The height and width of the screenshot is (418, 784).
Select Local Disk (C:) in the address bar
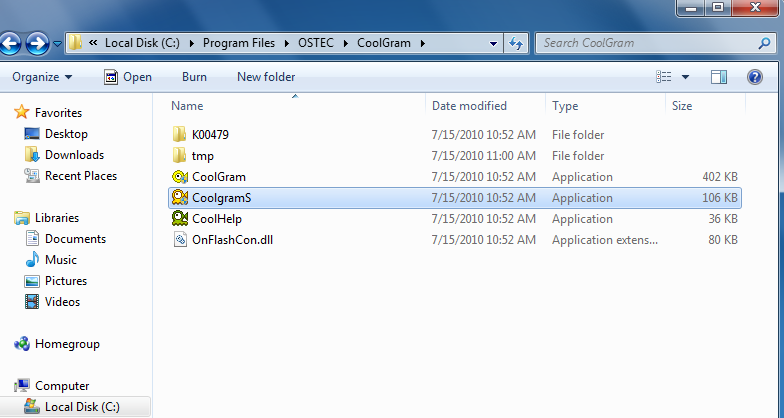pyautogui.click(x=142, y=43)
